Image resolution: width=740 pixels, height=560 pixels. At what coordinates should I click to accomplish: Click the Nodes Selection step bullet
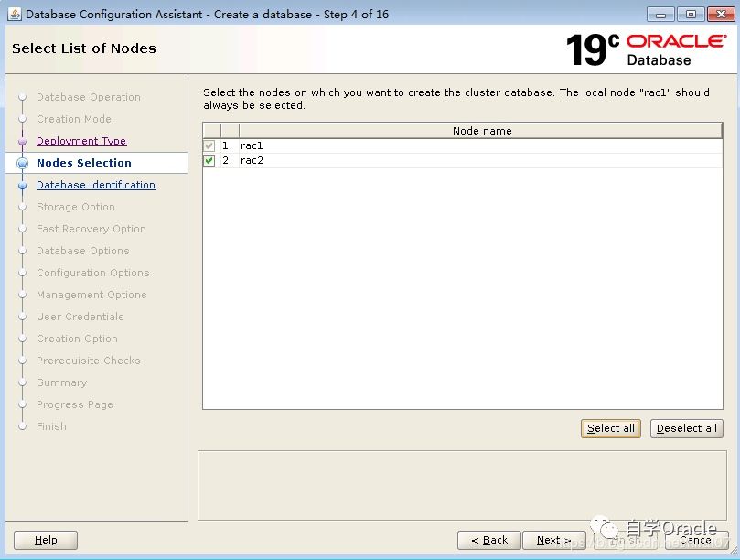pos(23,163)
